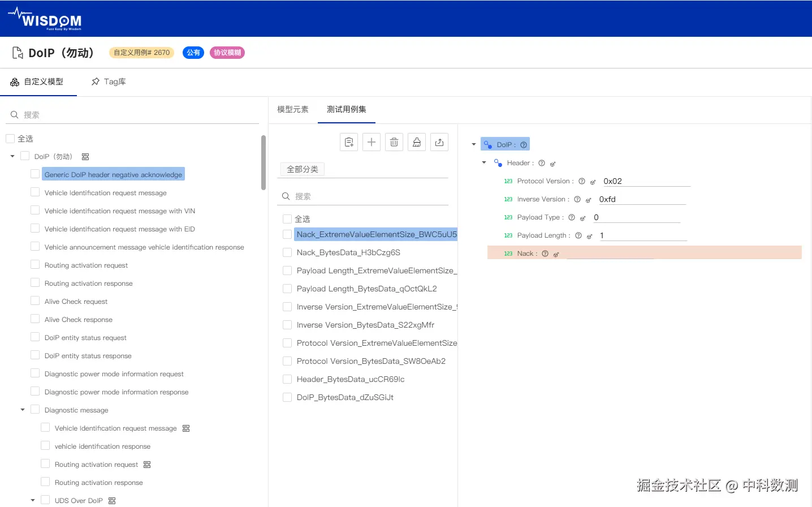Click the plus add test case icon
The width and height of the screenshot is (812, 507).
(x=372, y=142)
